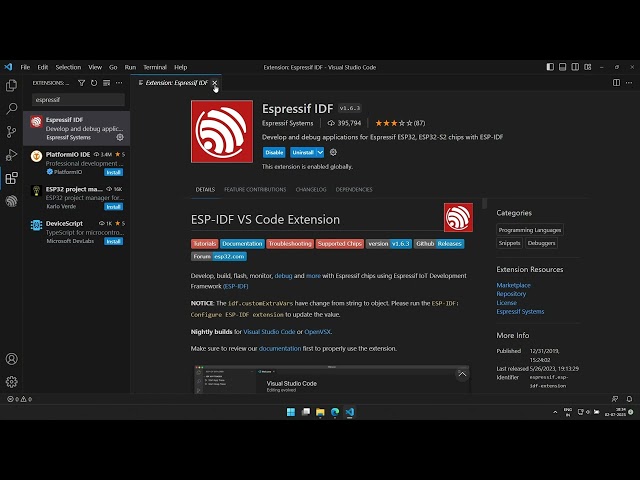Open File Explorer from the taskbar

pos(320,412)
